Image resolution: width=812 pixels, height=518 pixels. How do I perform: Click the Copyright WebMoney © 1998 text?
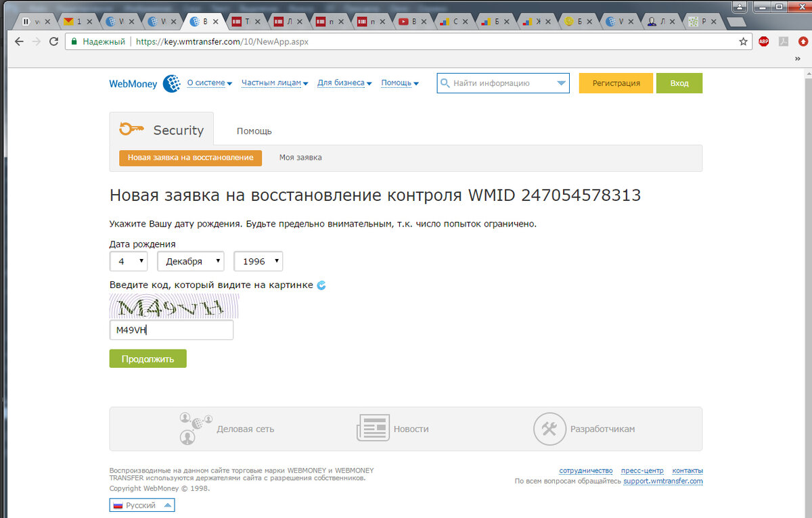160,488
